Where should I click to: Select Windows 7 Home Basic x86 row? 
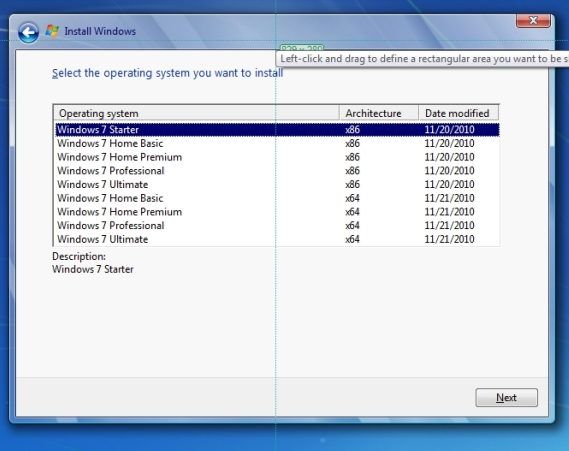(277, 143)
